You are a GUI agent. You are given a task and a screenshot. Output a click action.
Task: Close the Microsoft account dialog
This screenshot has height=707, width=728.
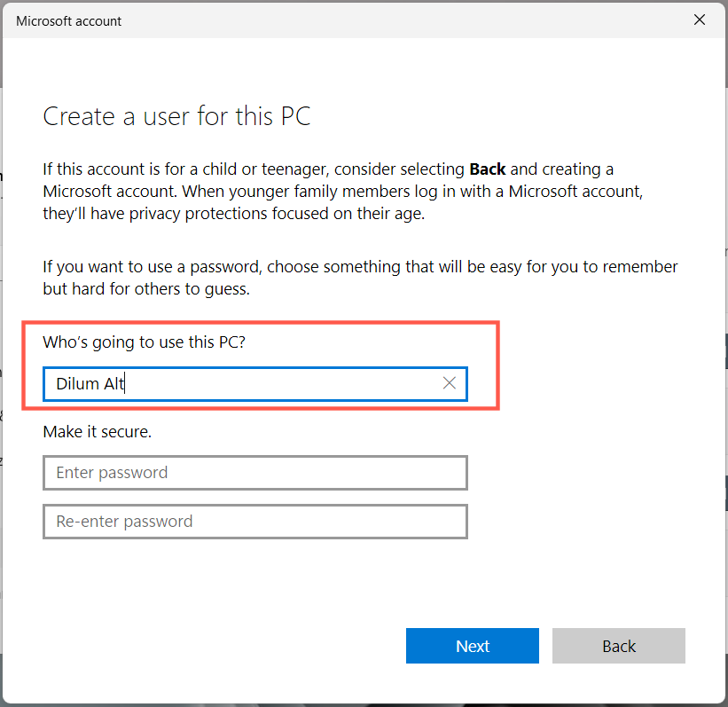pos(700,20)
